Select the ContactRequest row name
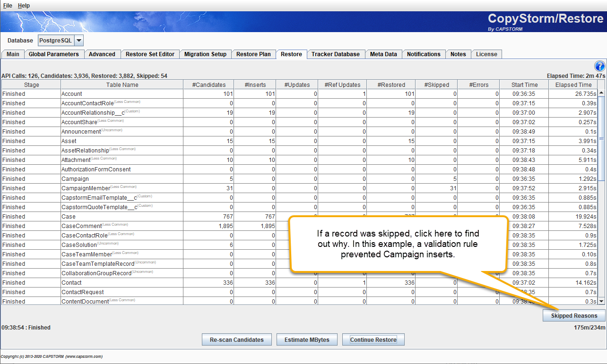 (x=83, y=292)
